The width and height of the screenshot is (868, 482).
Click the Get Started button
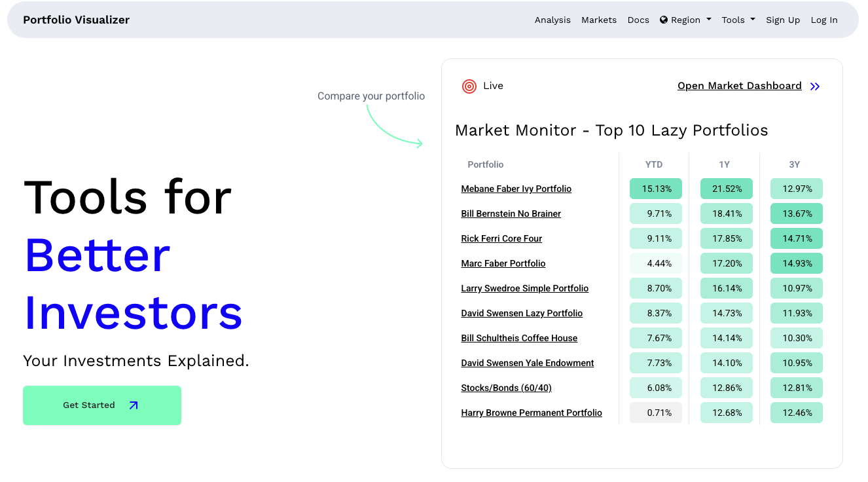pyautogui.click(x=102, y=405)
